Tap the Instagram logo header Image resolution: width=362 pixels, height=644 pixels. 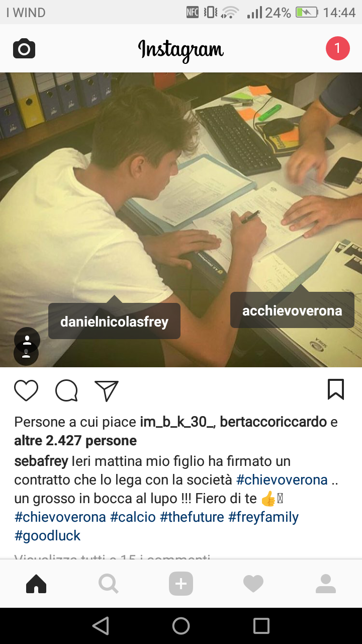181,49
